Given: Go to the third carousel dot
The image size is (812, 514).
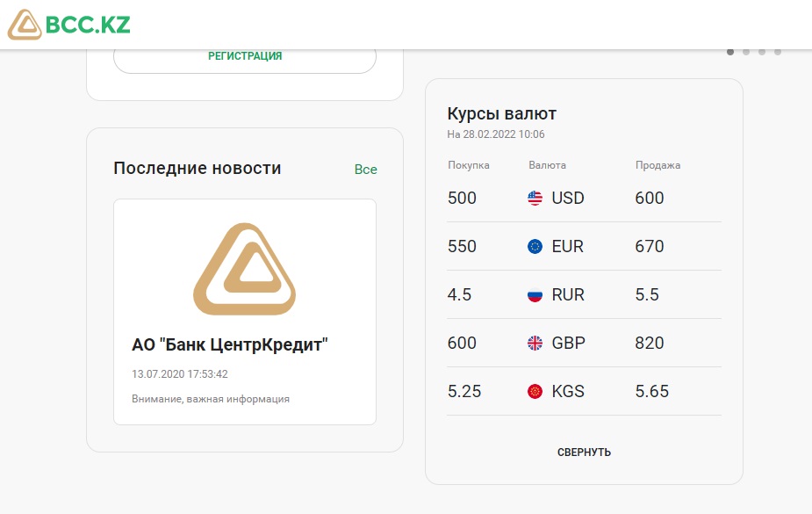Looking at the screenshot, I should (x=762, y=52).
